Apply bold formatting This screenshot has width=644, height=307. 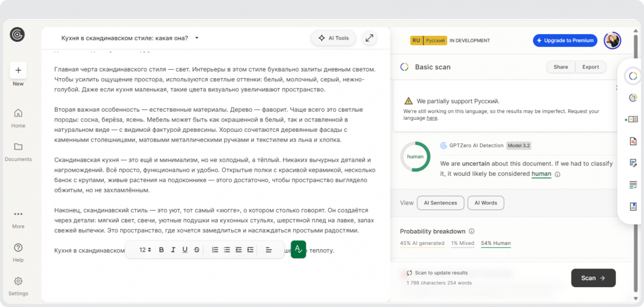click(x=161, y=250)
